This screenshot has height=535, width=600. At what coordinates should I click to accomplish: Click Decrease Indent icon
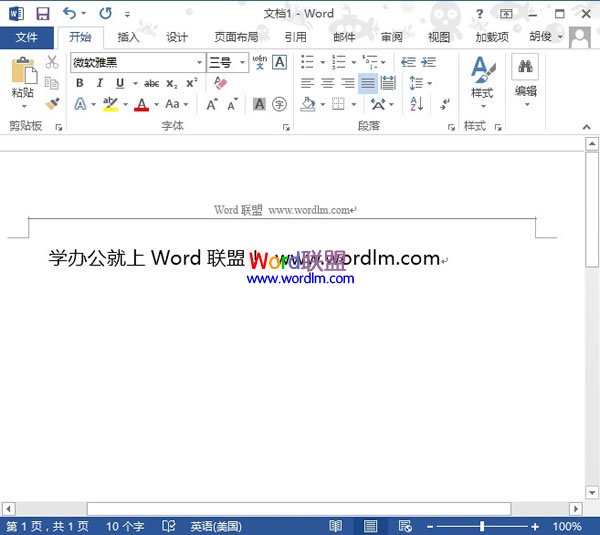408,62
